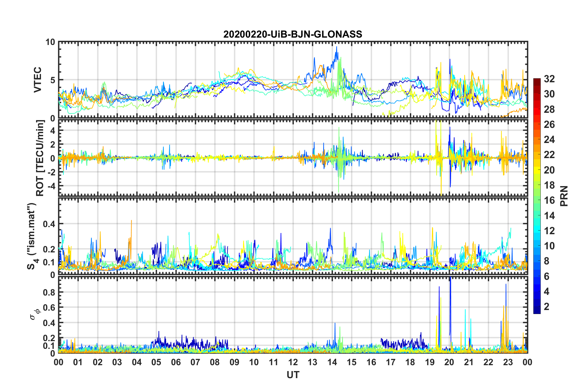Select the VTEC y-axis label

(x=38, y=80)
